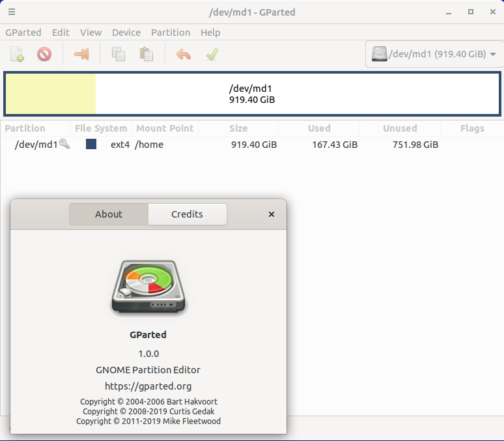Click the GParted name in About dialog

coord(148,335)
